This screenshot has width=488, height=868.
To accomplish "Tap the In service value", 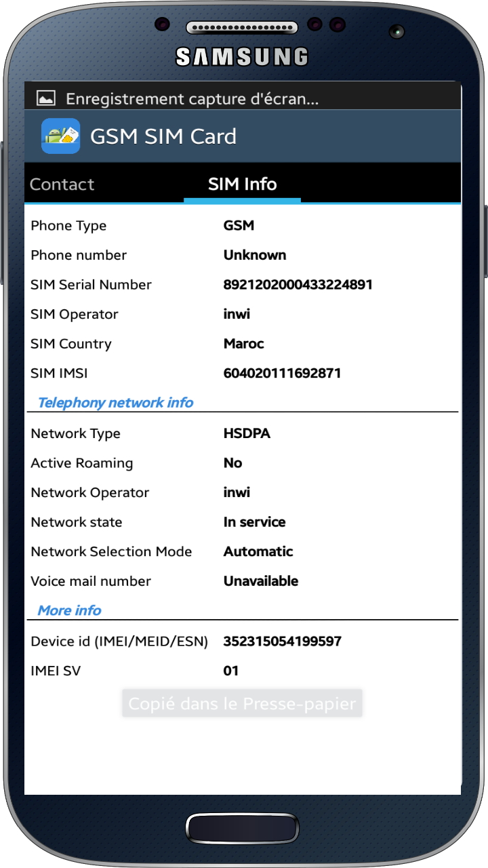I will pyautogui.click(x=254, y=522).
